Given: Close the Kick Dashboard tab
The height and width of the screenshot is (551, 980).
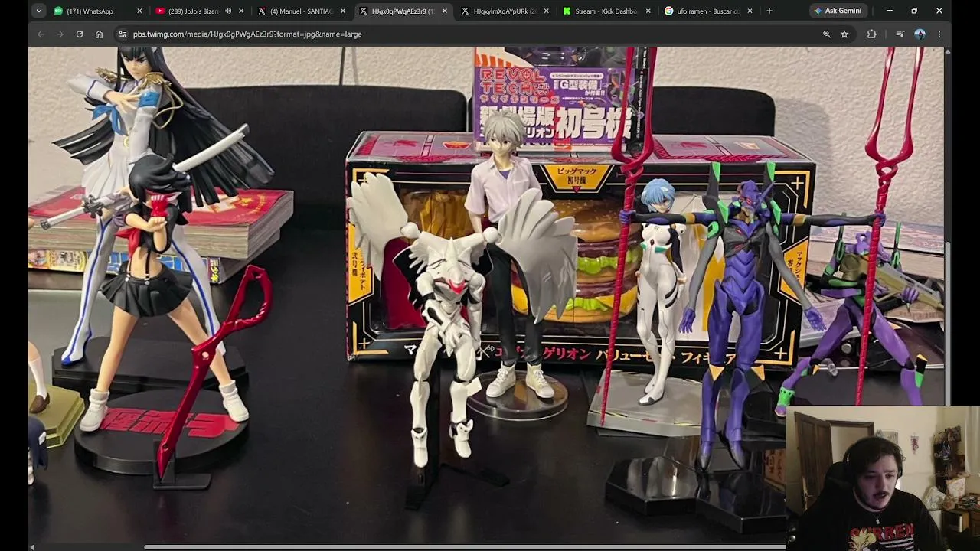Looking at the screenshot, I should point(648,11).
